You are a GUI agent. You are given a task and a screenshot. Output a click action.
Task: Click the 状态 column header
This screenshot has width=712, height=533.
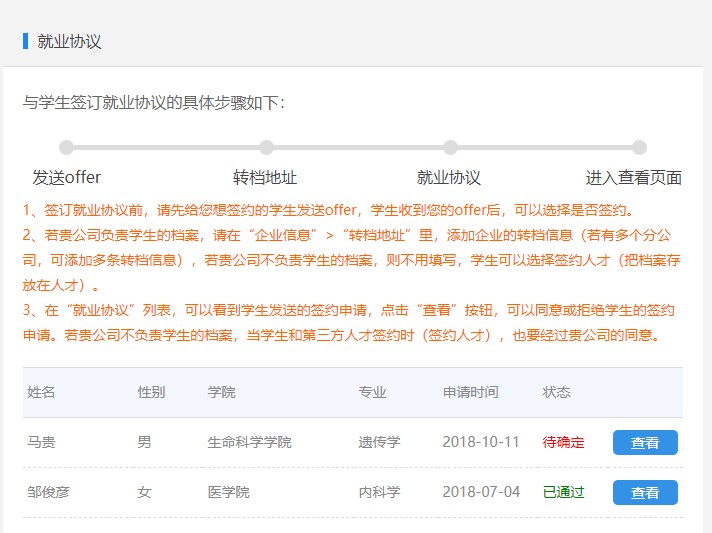(x=556, y=392)
